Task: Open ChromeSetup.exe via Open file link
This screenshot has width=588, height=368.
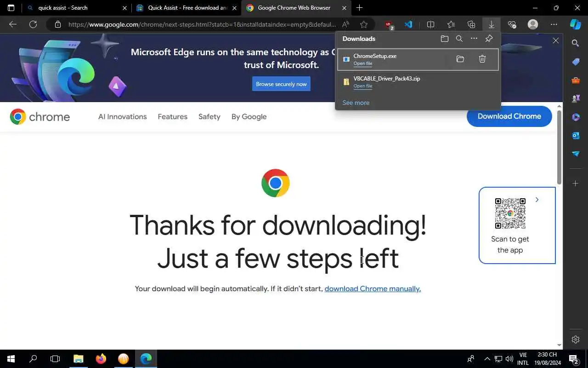Action: click(362, 63)
